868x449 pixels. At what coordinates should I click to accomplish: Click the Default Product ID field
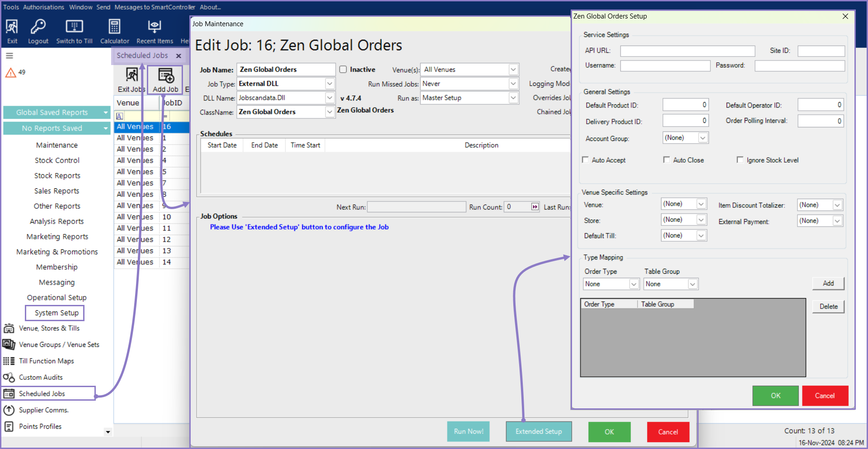click(685, 105)
